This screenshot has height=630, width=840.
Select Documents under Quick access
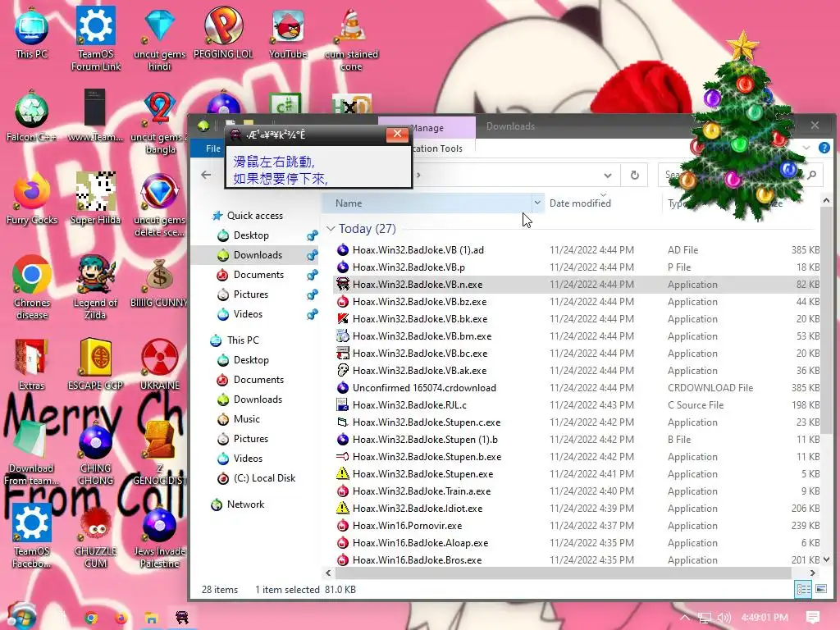pos(258,275)
